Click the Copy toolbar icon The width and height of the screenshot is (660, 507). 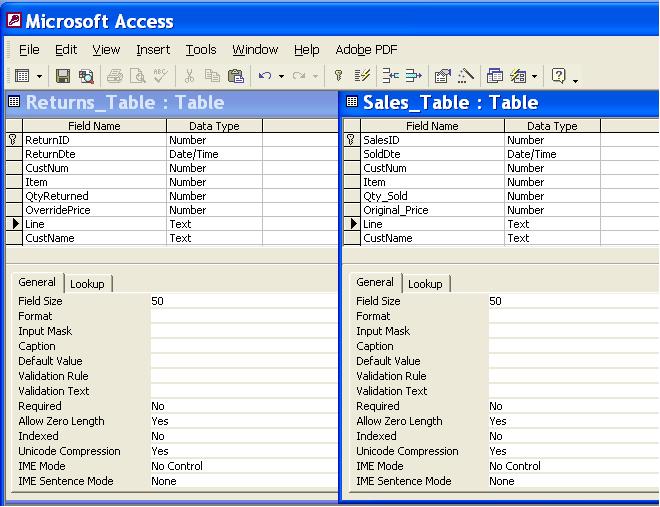point(212,76)
